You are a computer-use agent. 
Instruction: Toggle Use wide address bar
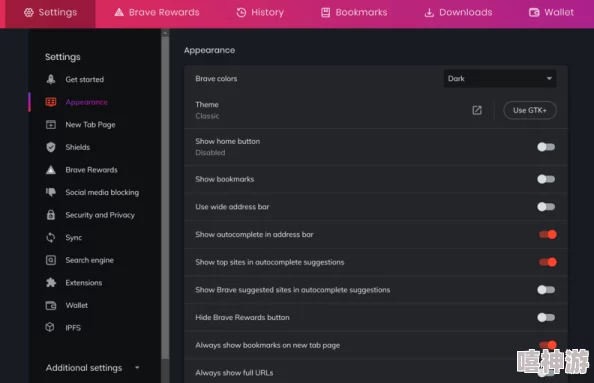coord(546,206)
